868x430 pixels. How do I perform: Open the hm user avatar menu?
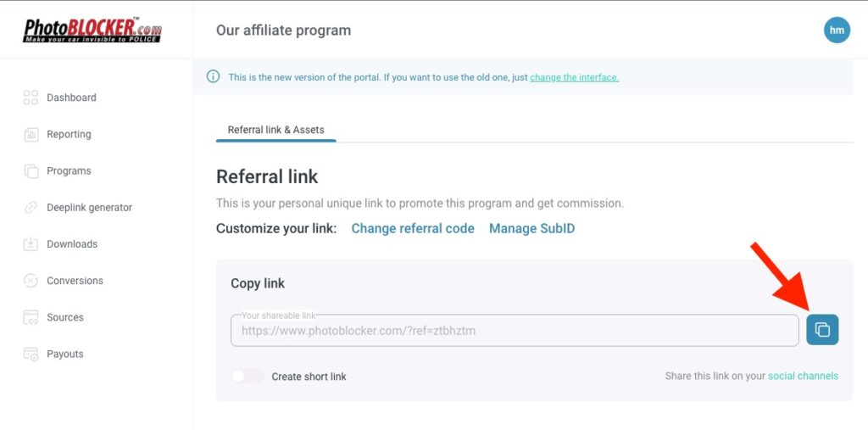(x=837, y=31)
